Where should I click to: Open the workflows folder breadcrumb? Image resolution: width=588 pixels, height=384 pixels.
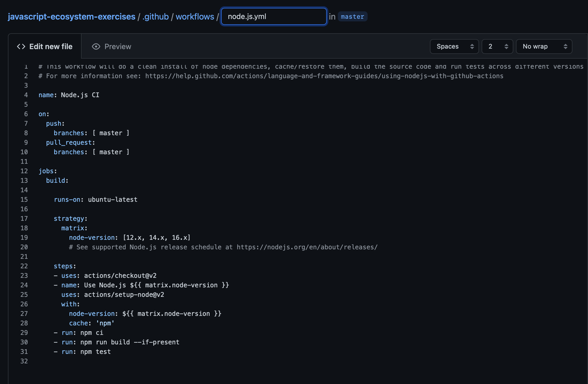(x=195, y=17)
